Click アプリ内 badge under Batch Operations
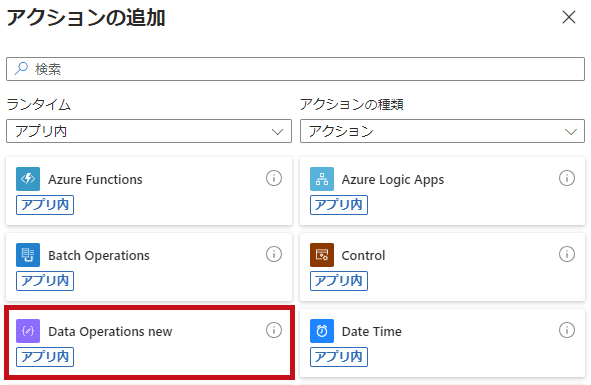 [x=45, y=281]
